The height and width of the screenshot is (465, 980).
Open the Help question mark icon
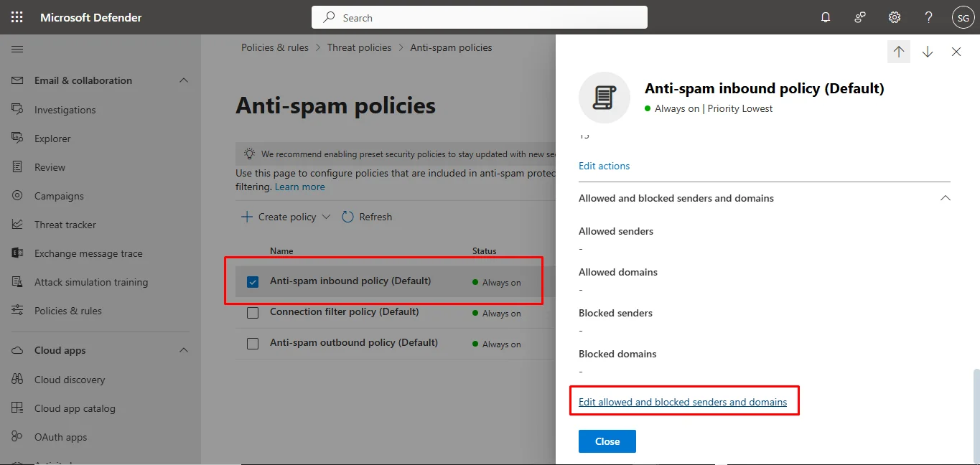929,17
